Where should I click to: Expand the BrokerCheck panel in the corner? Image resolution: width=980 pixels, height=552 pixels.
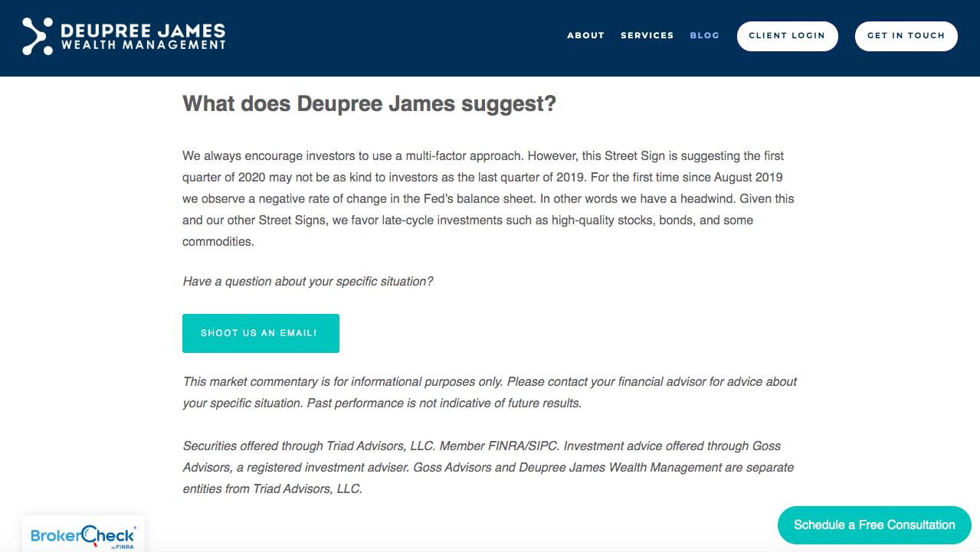[83, 534]
